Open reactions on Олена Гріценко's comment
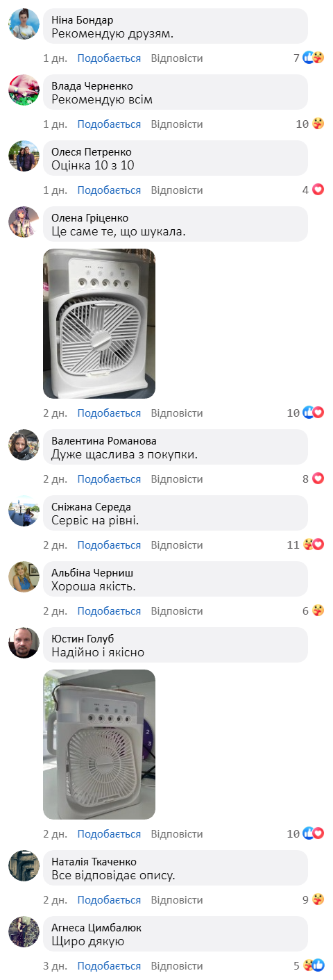Viewport: 333px width, 980px height. coord(314,413)
